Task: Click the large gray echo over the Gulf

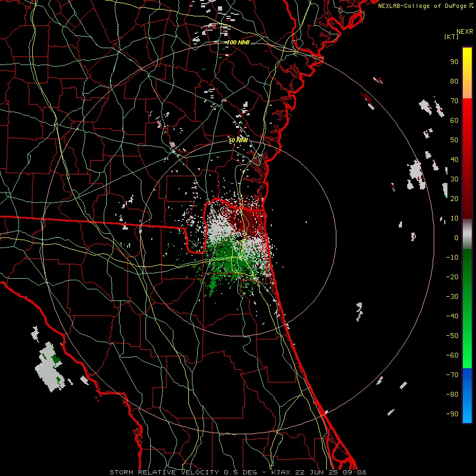Action: tap(50, 367)
